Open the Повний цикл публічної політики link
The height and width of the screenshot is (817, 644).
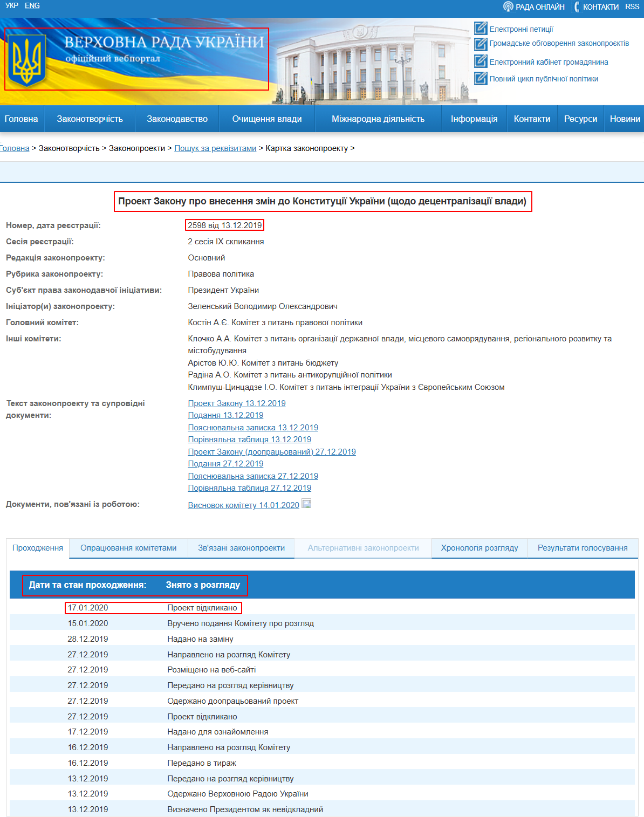544,79
